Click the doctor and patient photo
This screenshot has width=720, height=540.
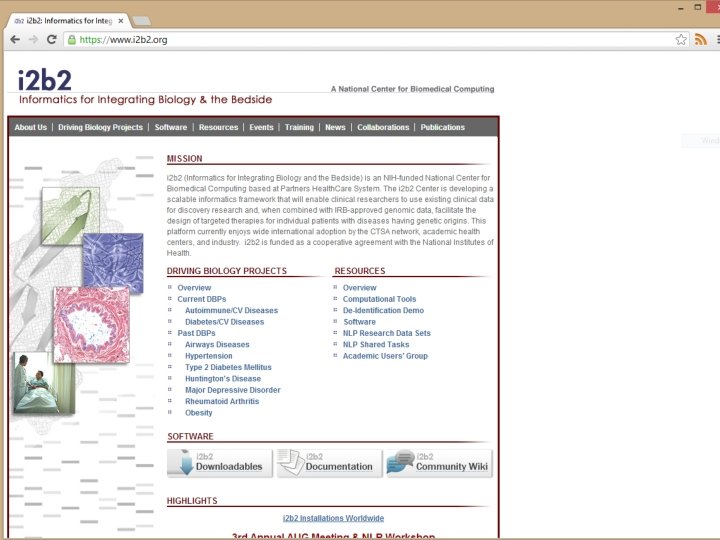[x=44, y=382]
